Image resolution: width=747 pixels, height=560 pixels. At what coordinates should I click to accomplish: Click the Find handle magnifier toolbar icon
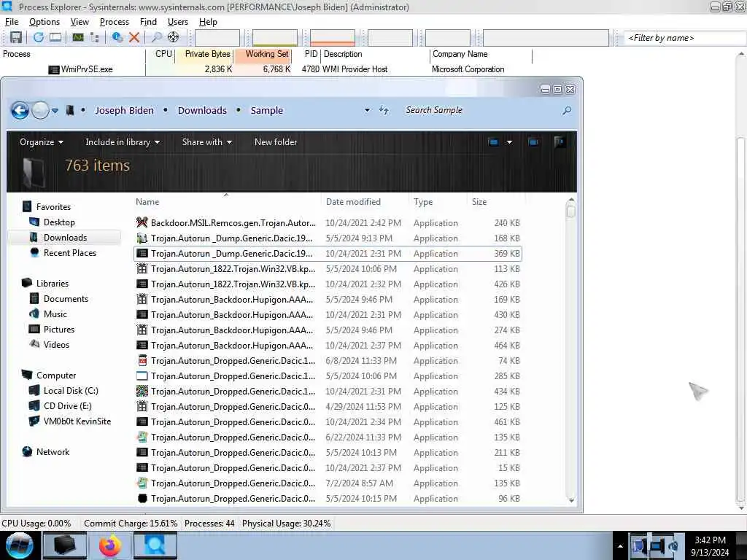click(x=156, y=37)
